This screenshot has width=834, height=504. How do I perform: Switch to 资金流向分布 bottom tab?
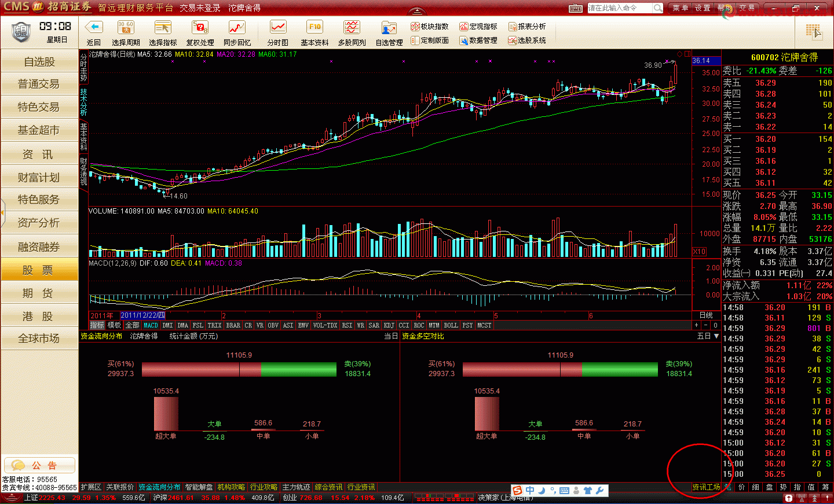(159, 487)
